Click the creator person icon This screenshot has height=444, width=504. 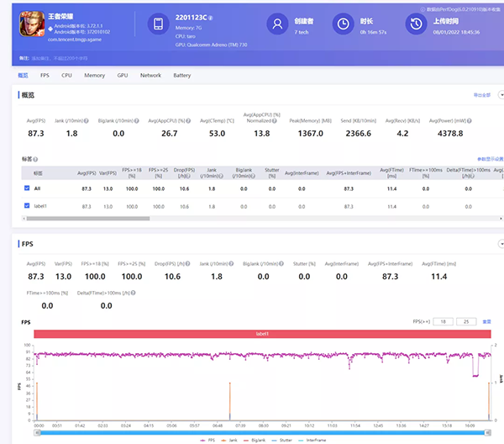(277, 24)
